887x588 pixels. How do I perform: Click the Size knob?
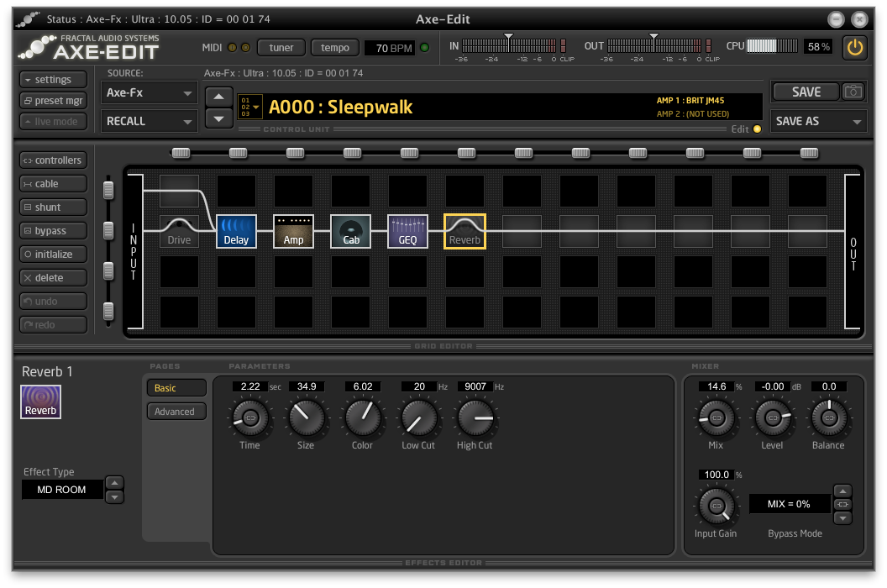[x=306, y=418]
